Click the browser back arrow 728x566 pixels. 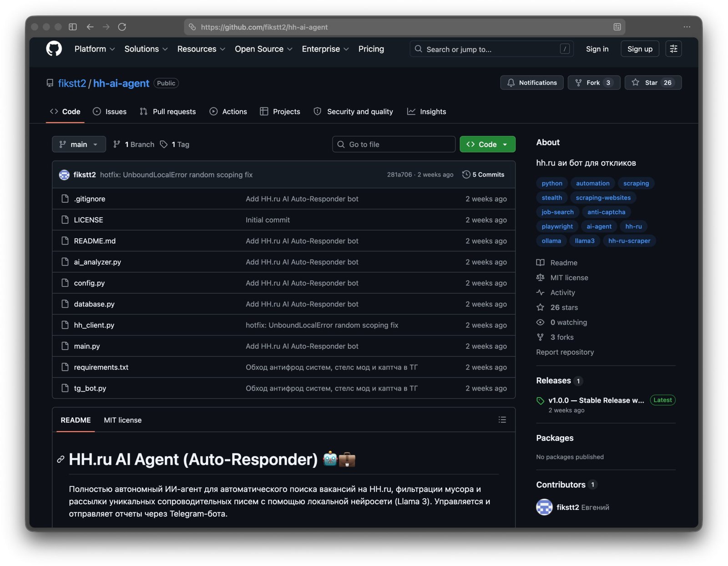(90, 27)
